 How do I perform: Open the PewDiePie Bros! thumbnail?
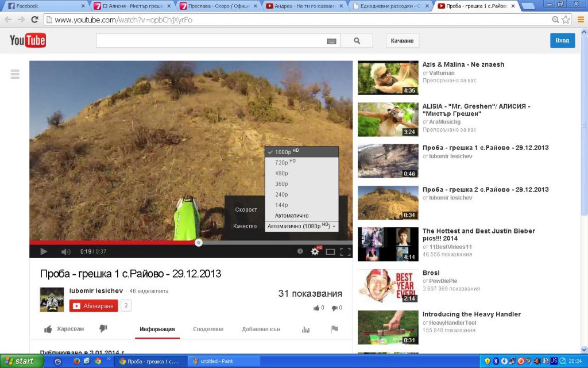pos(388,286)
